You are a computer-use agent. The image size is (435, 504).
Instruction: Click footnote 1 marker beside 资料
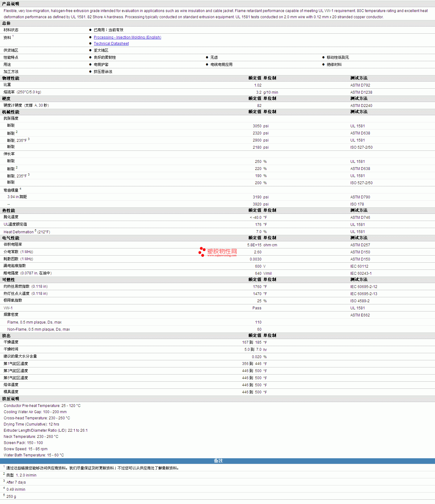pyautogui.click(x=13, y=36)
